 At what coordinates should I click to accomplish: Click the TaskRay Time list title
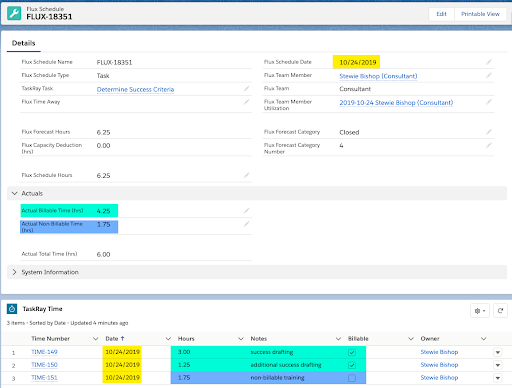coord(42,309)
